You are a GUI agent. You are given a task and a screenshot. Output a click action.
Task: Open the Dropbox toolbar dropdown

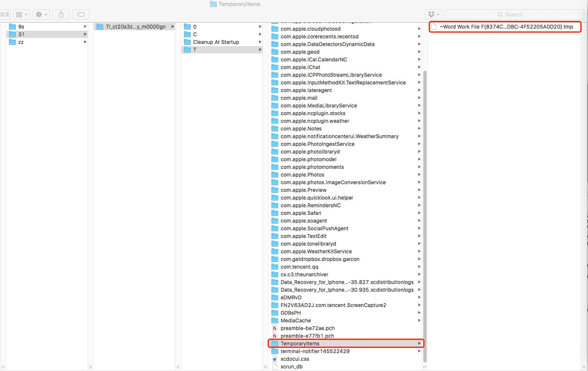pos(433,14)
